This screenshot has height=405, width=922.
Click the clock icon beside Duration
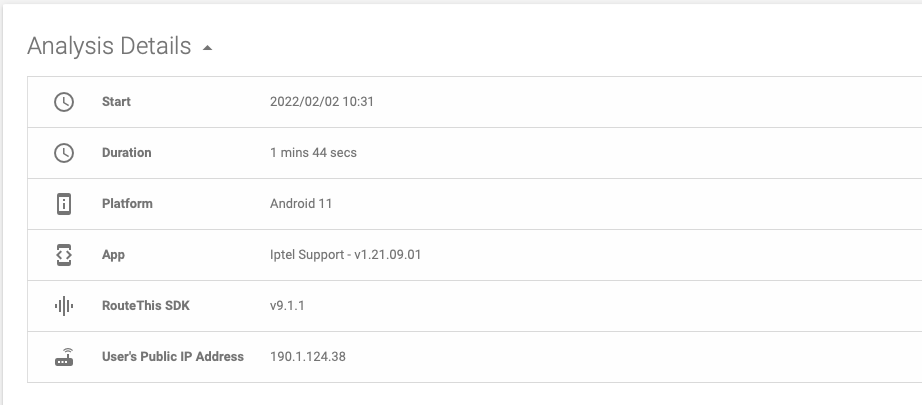click(64, 153)
